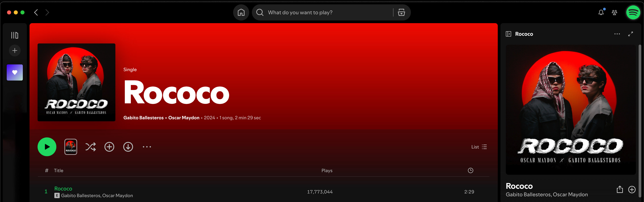Viewport: 644px width, 202px height.
Task: Open the List view options dropdown
Action: [x=479, y=147]
